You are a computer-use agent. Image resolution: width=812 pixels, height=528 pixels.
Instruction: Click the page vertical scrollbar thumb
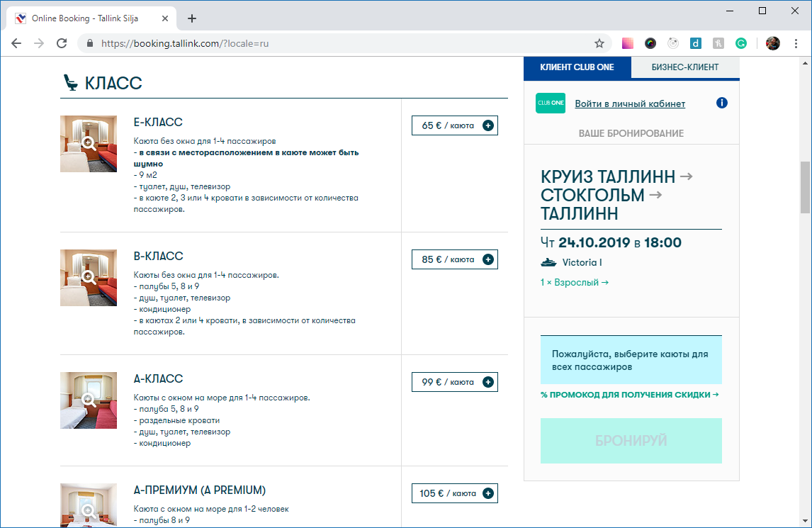coord(805,187)
